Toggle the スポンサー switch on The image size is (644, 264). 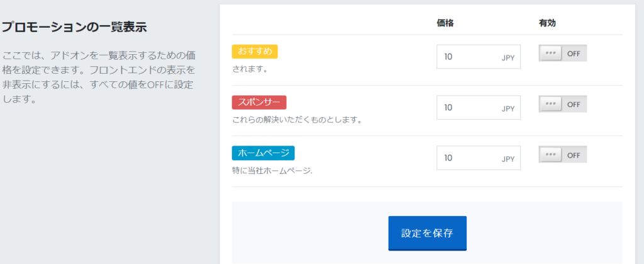tap(563, 104)
